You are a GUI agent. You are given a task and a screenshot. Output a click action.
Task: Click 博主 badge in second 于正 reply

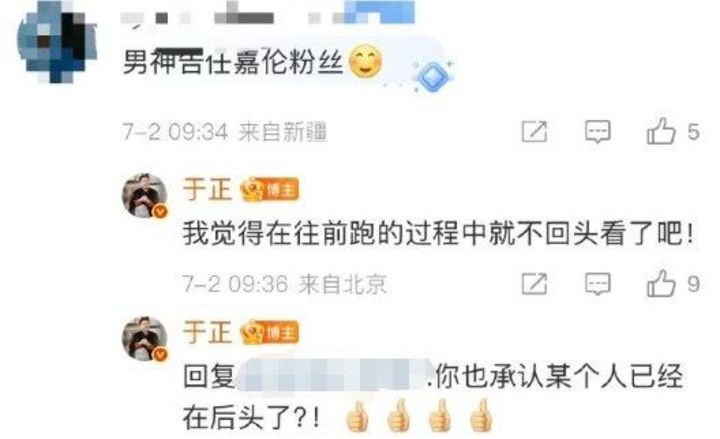pyautogui.click(x=270, y=332)
